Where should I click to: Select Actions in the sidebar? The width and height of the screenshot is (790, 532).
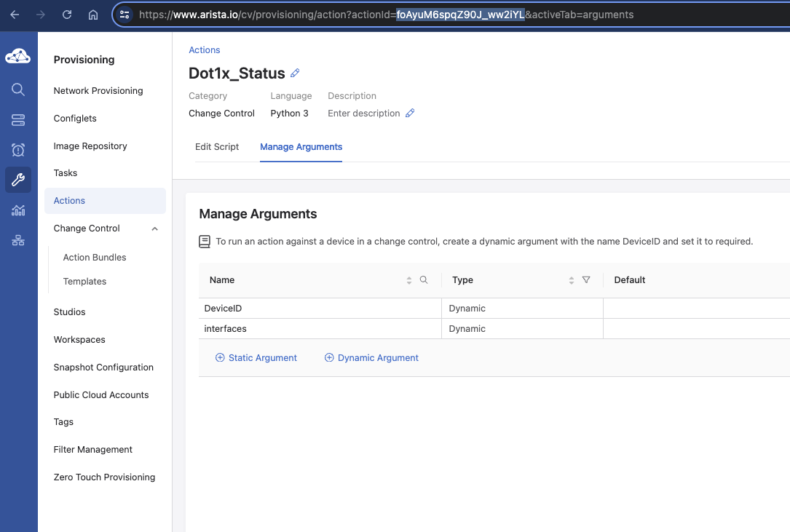coord(105,201)
